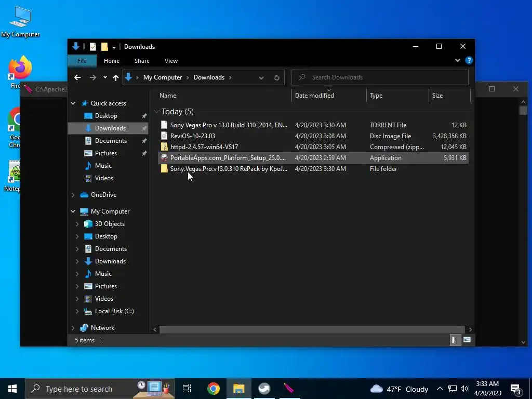Click the horizontal scrollbar in file list
532x399 pixels.
pyautogui.click(x=312, y=329)
